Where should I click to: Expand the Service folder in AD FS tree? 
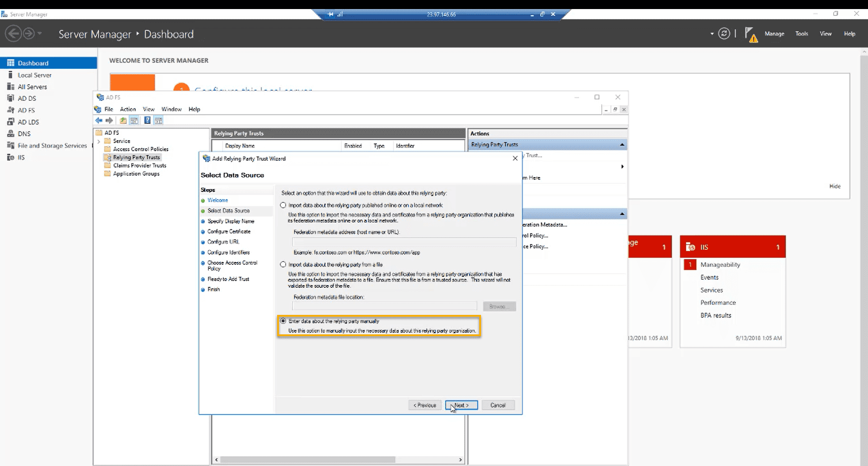[x=99, y=141]
